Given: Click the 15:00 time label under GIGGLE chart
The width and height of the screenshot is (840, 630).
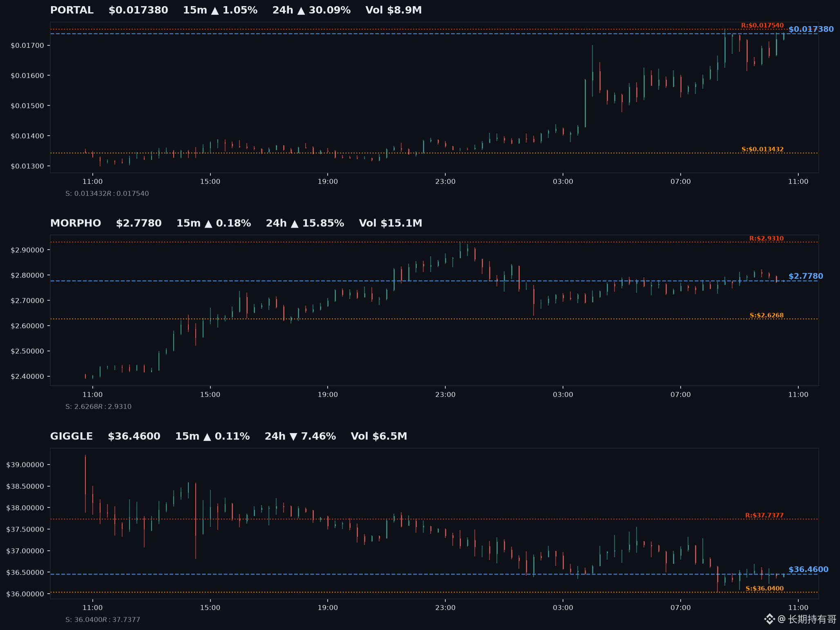Looking at the screenshot, I should pos(210,608).
